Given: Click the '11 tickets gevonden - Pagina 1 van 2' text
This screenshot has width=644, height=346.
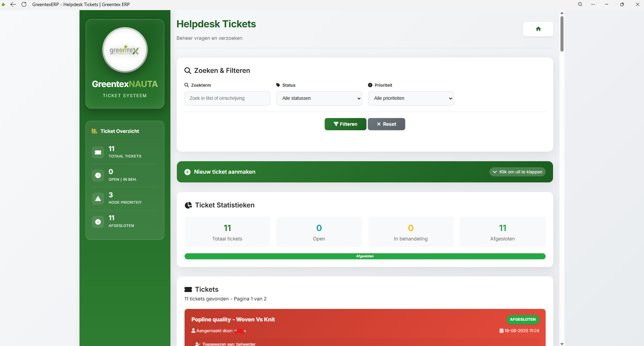Looking at the screenshot, I should point(225,299).
